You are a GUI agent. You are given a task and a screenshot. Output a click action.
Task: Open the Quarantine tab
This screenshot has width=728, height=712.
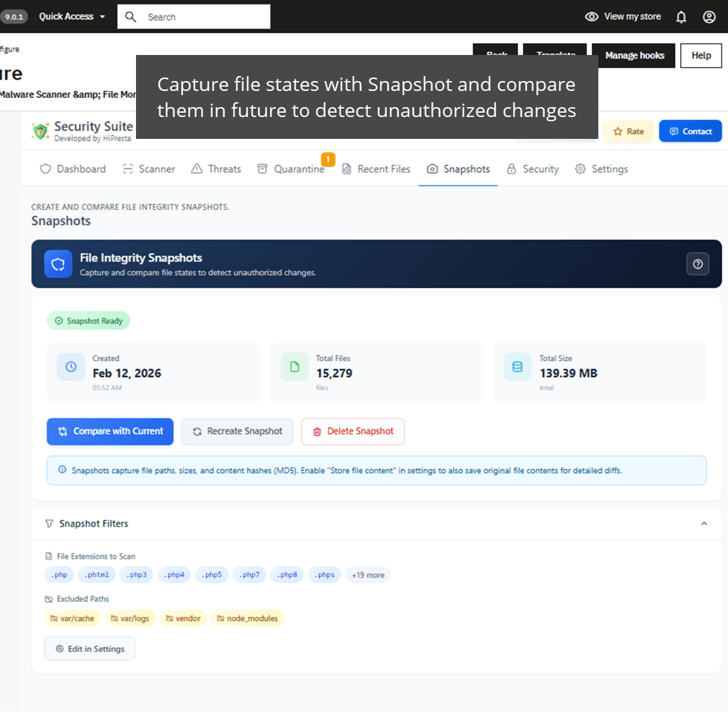point(290,169)
